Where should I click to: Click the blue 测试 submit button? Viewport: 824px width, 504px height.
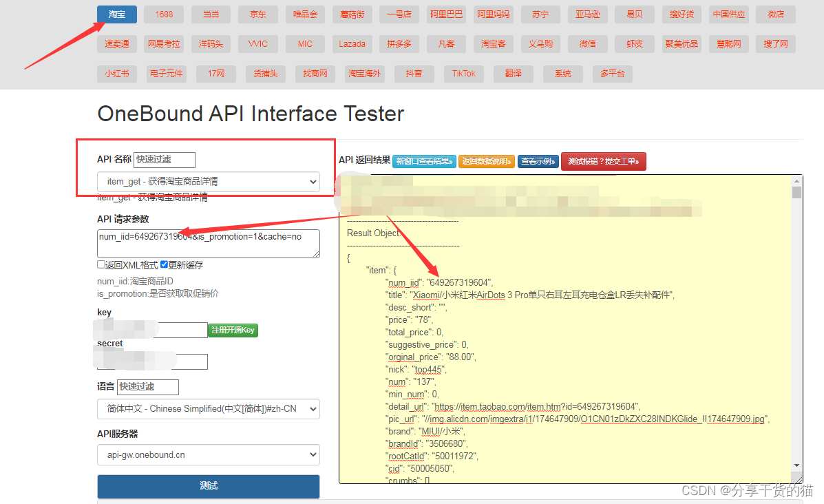click(x=209, y=486)
